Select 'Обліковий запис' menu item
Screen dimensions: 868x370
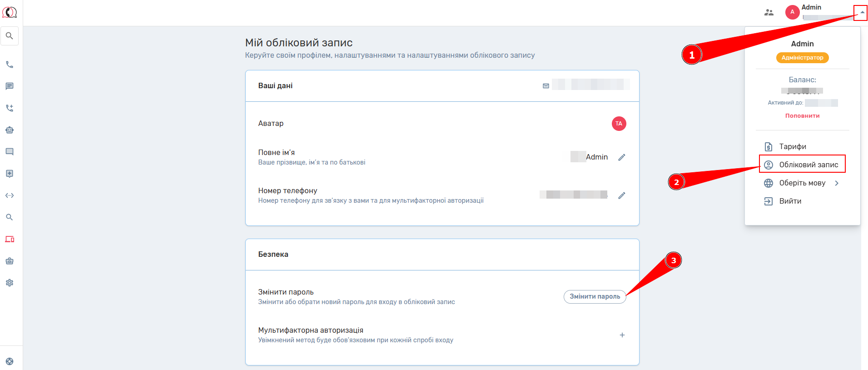[808, 165]
